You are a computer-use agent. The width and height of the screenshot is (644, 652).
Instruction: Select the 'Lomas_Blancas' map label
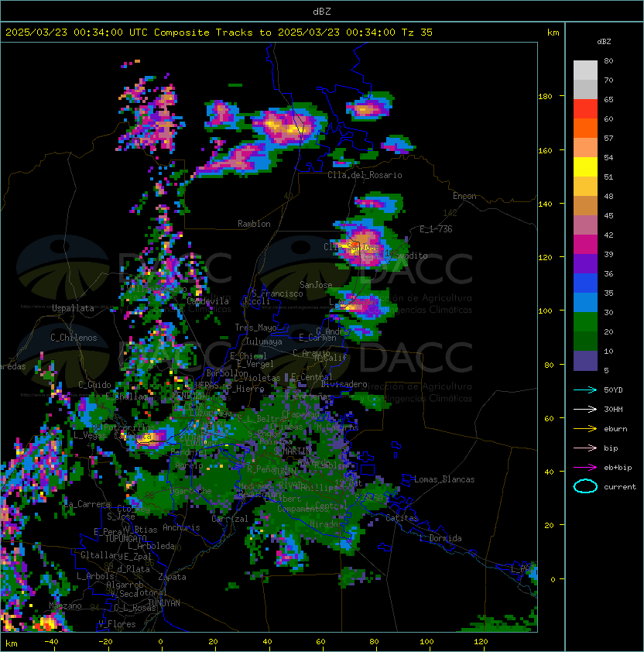[x=444, y=479]
